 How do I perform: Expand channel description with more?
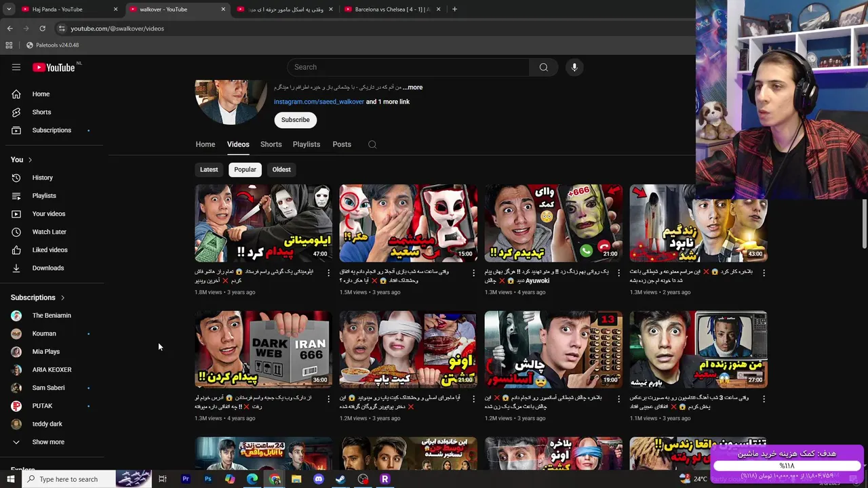pos(411,87)
